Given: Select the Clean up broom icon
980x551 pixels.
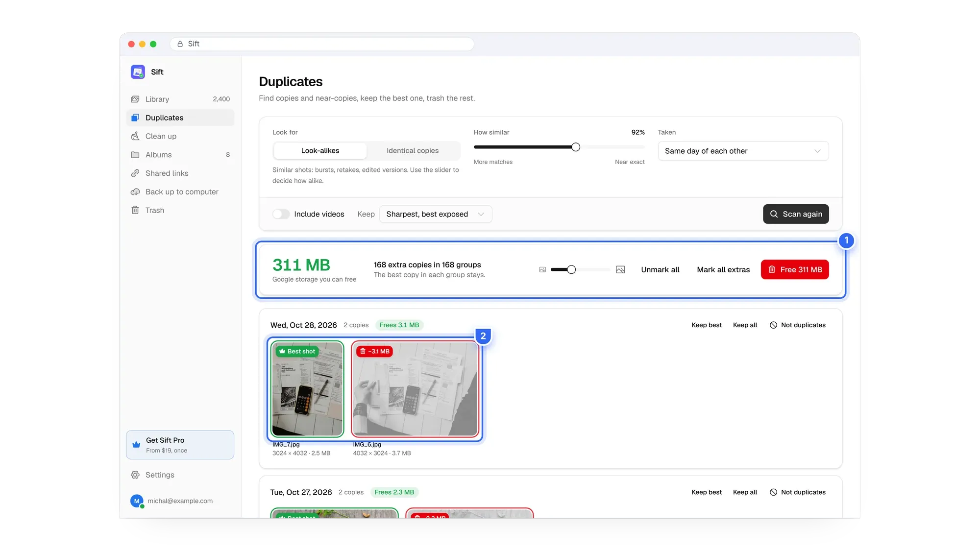Looking at the screenshot, I should point(135,136).
